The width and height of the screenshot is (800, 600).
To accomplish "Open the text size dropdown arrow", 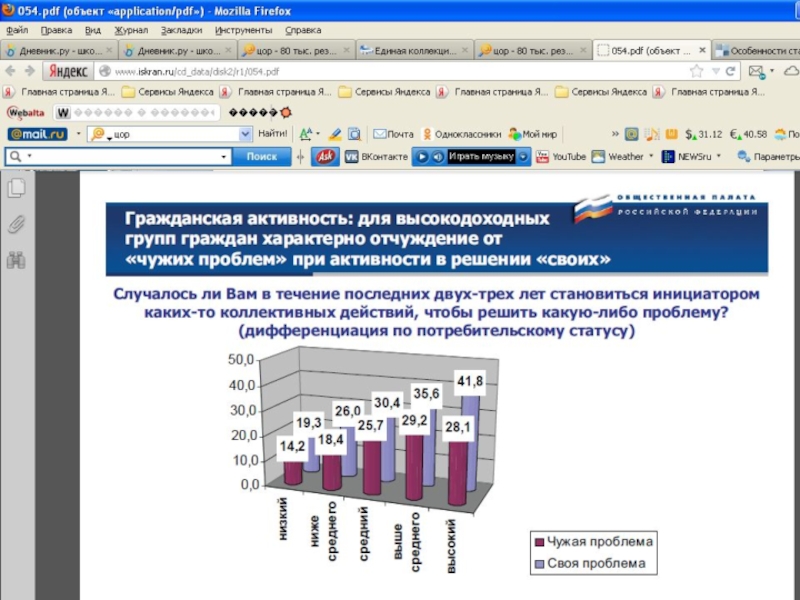I will point(318,134).
